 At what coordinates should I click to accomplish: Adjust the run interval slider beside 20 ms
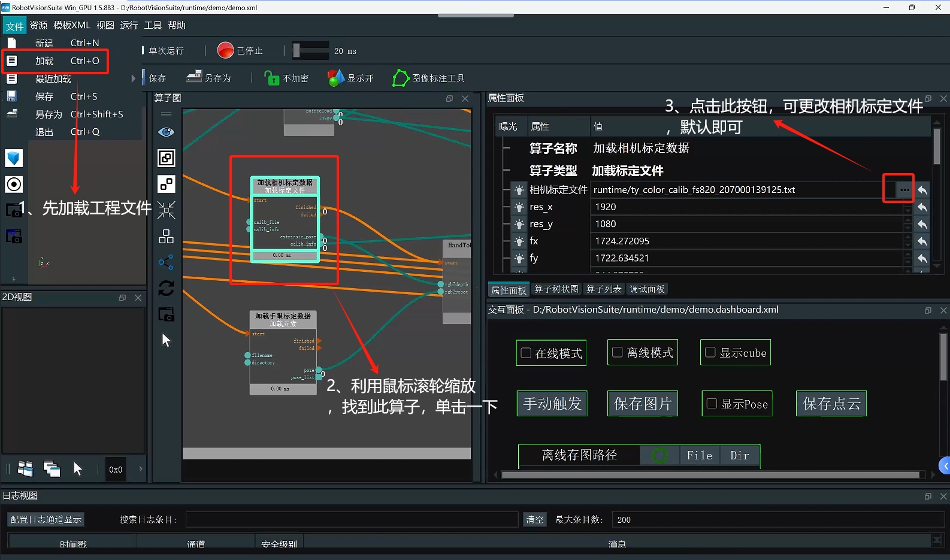(310, 51)
